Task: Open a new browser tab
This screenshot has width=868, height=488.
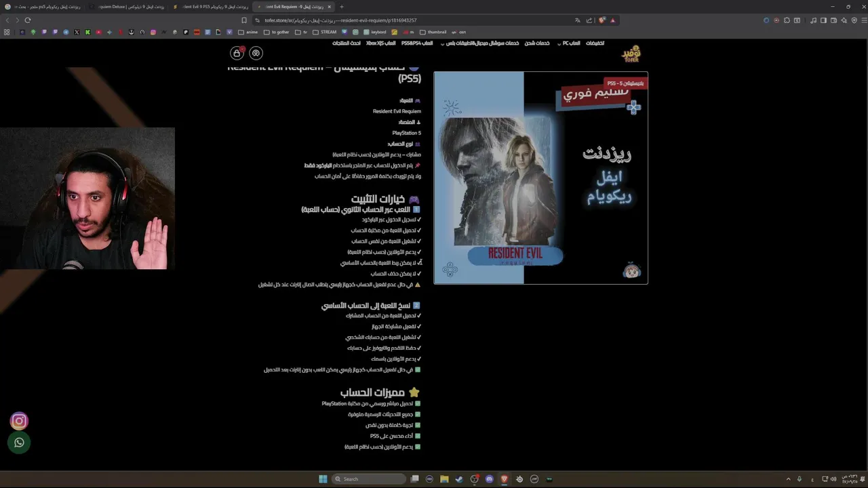Action: [x=341, y=7]
